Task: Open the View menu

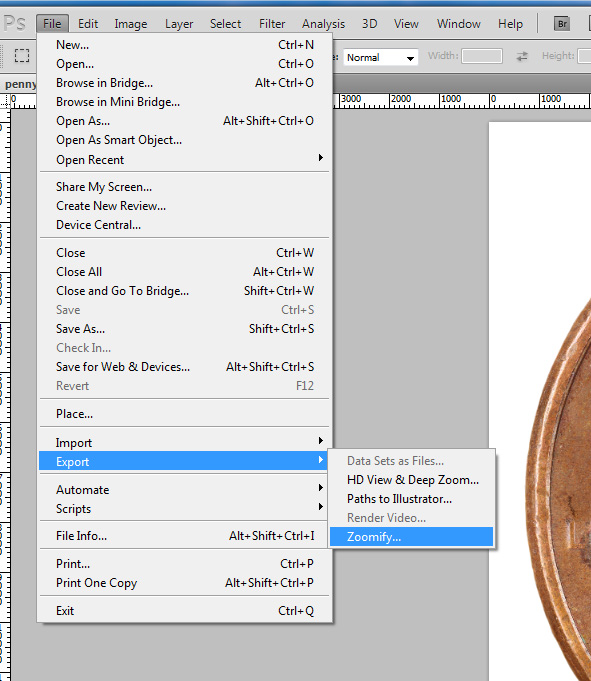Action: pos(406,23)
